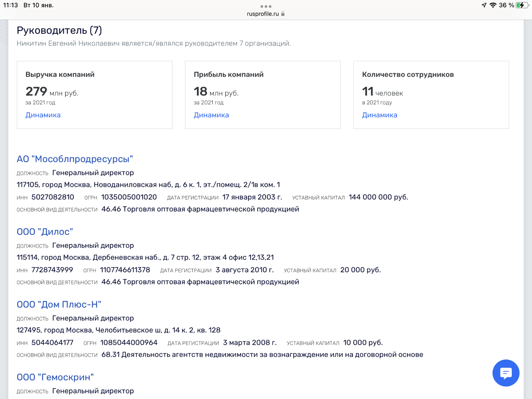532x399 pixels.
Task: Click Генеральный директор under Гемоскрин
Action: tap(93, 391)
